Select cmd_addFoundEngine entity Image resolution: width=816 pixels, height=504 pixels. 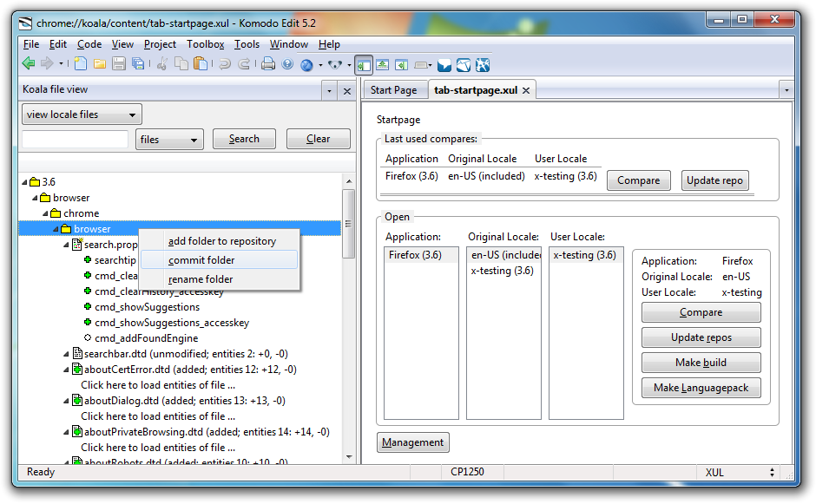(146, 338)
